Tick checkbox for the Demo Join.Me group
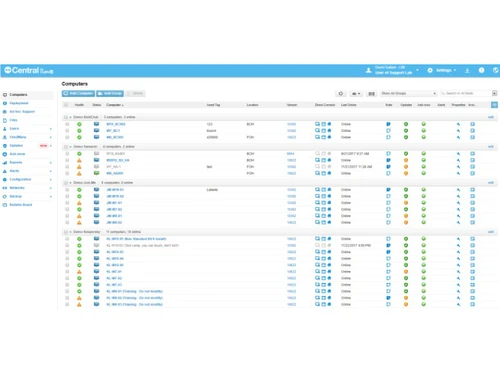 [x=66, y=183]
